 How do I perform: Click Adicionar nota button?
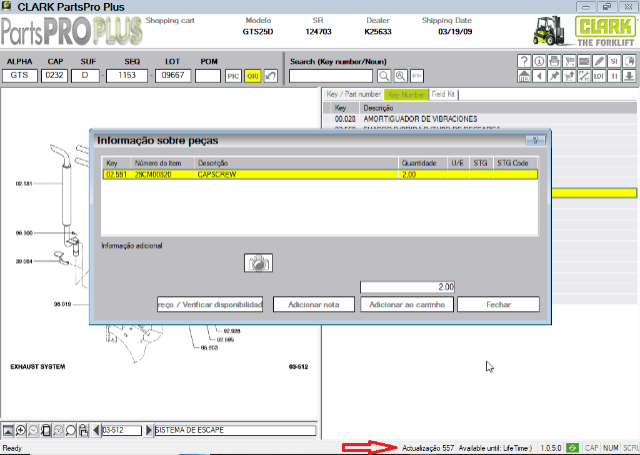[x=313, y=304]
